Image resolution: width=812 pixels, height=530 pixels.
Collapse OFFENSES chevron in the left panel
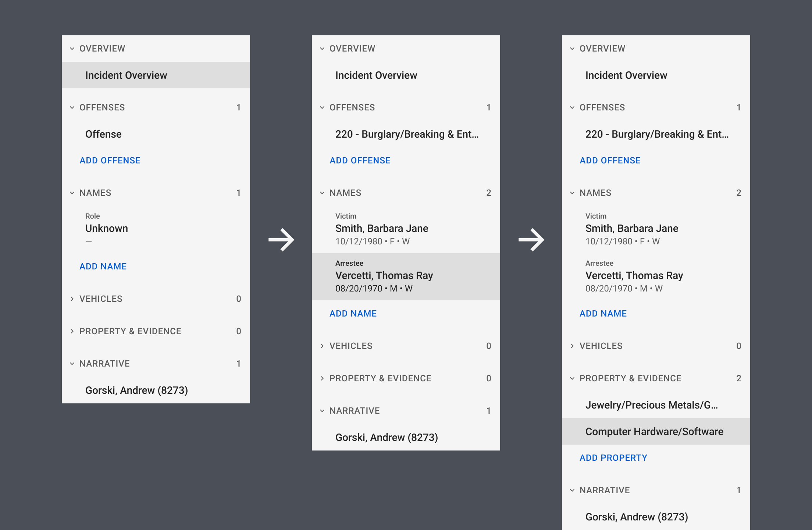[x=72, y=107]
